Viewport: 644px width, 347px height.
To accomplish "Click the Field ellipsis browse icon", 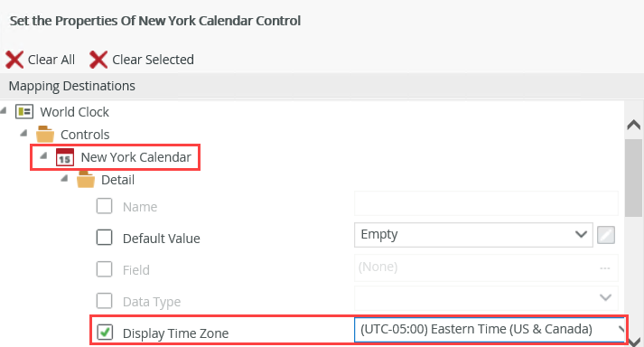I will click(x=604, y=268).
